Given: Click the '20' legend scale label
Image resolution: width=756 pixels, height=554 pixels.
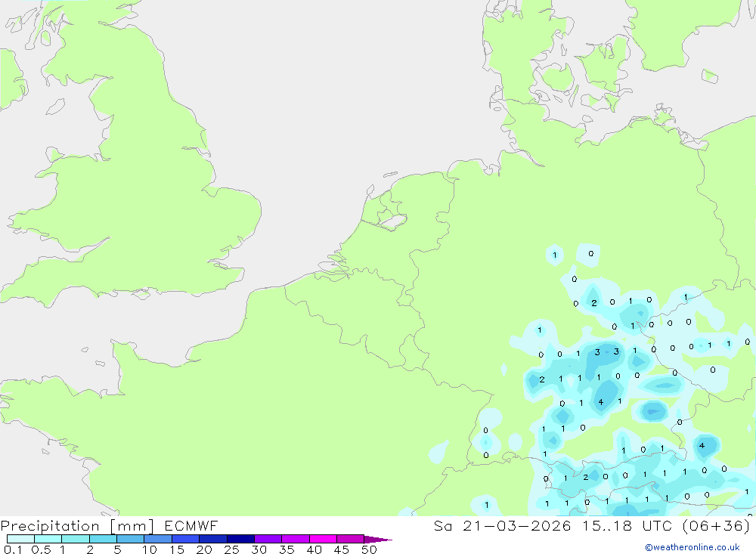Looking at the screenshot, I should (x=204, y=549).
